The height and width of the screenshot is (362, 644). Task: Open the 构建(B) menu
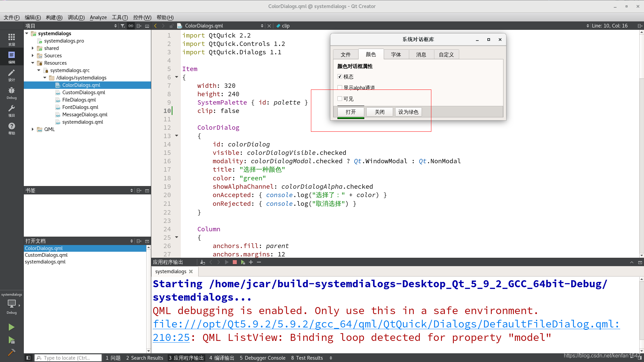coord(54,17)
